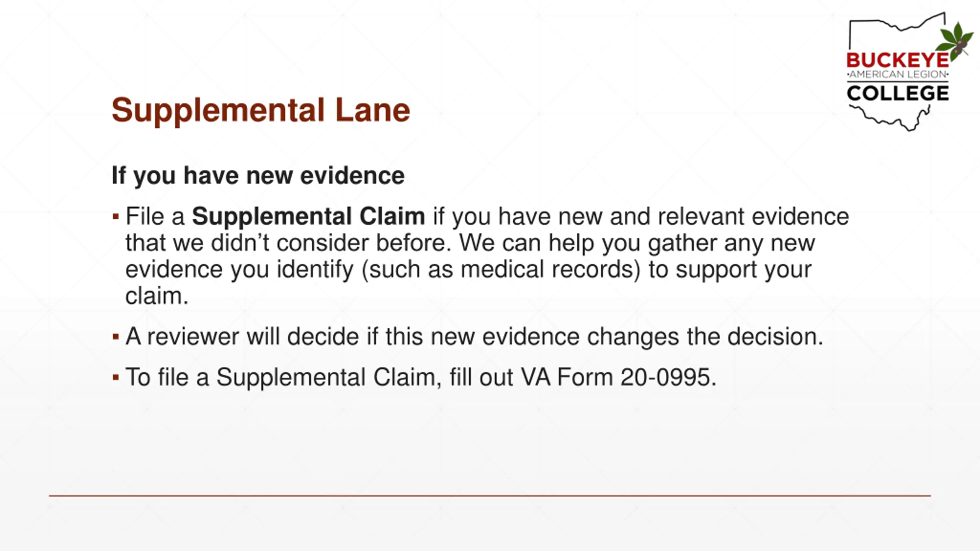Click the 'medical records' phrase in parentheses
Viewport: 980px width, 551px height.
click(x=550, y=269)
